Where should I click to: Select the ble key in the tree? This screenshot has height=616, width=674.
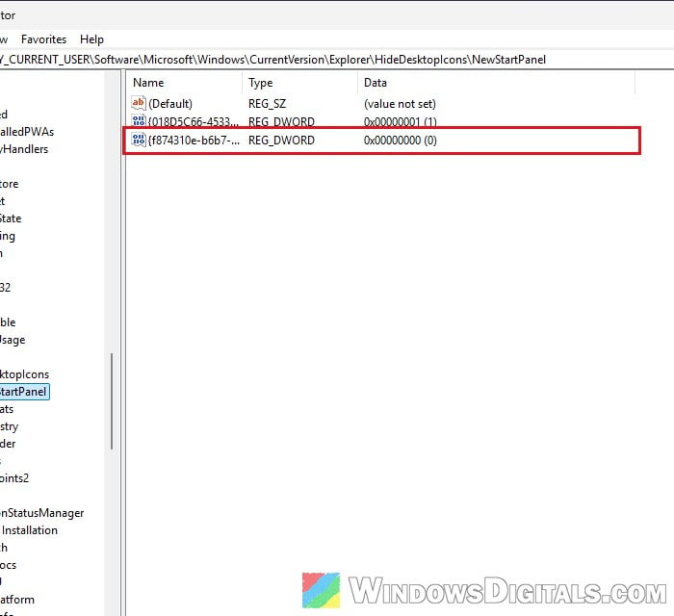pyautogui.click(x=8, y=322)
